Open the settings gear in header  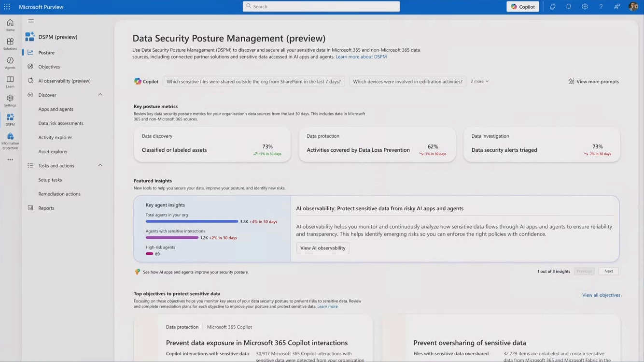pyautogui.click(x=585, y=7)
